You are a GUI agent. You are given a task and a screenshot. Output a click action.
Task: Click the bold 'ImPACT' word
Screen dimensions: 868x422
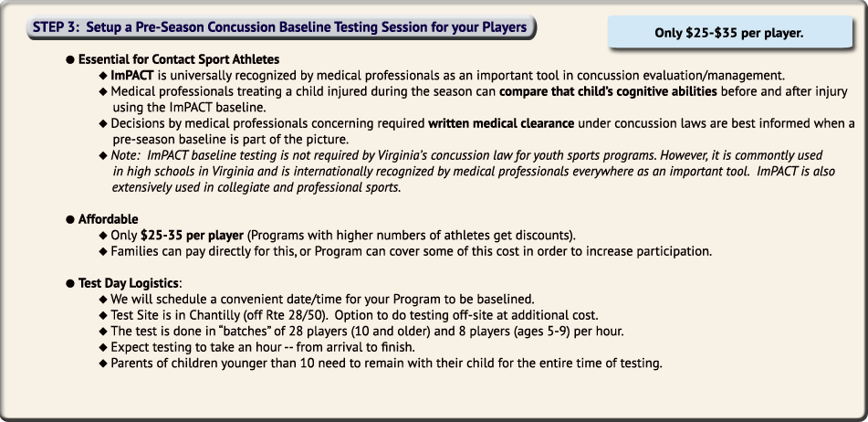tap(131, 75)
